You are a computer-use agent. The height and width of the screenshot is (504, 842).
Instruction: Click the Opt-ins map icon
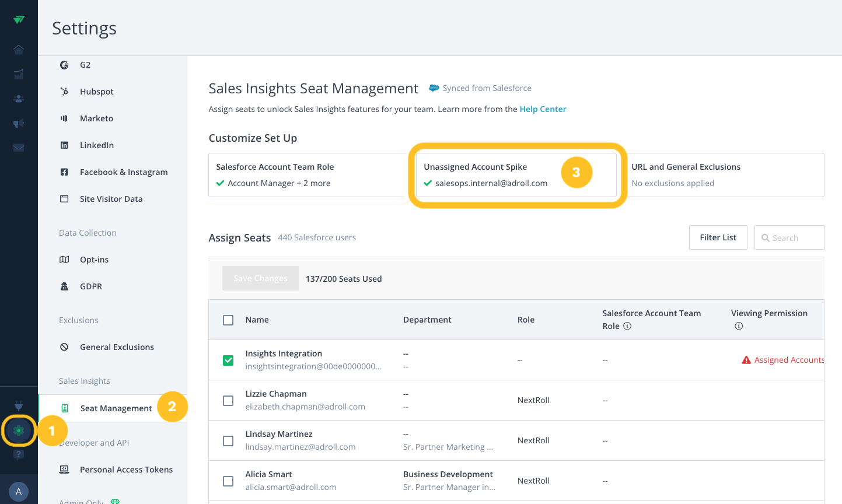[64, 260]
